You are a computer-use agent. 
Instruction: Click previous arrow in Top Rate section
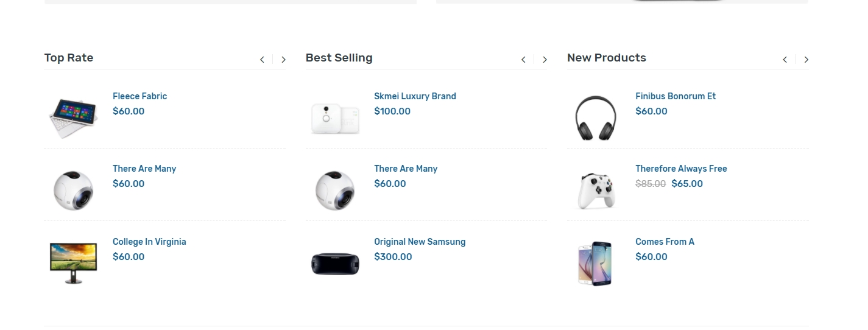262,60
